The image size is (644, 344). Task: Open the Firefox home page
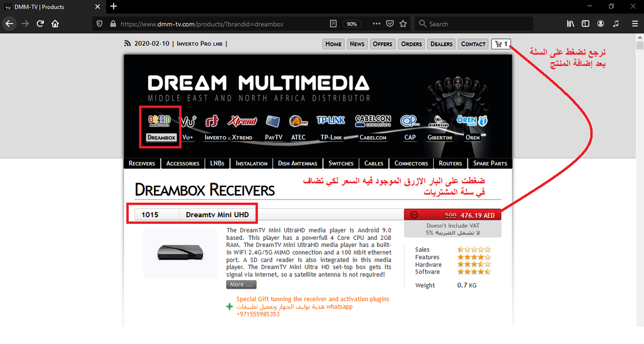coord(55,24)
